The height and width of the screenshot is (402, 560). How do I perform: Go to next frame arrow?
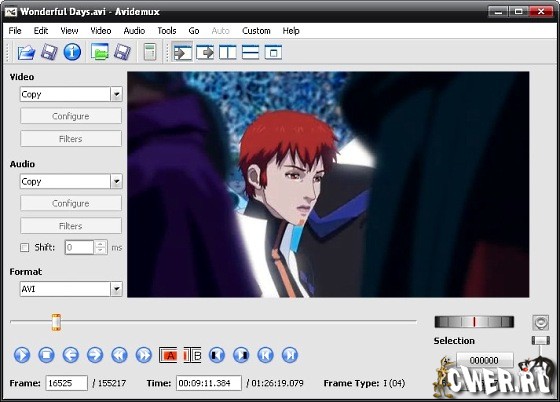pyautogui.click(x=95, y=355)
